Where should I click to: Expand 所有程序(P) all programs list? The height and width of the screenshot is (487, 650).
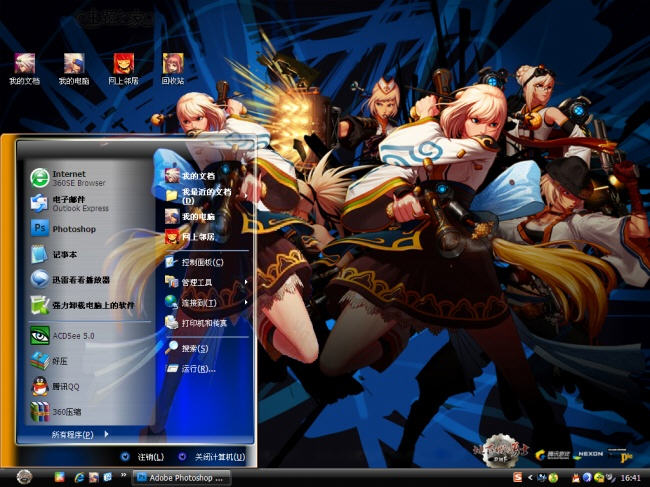(x=80, y=434)
